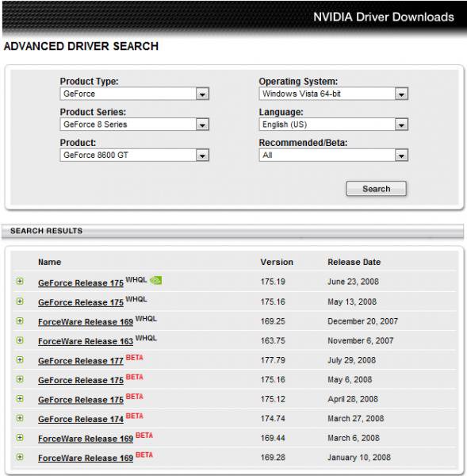Click the version value 174.74
Screen dimensions: 467x476
coord(273,419)
